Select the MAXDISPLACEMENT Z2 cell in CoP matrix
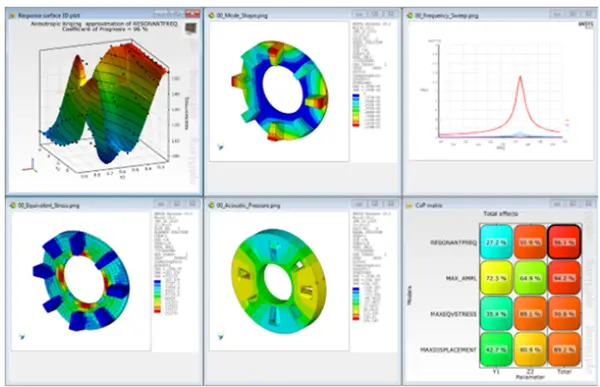Viewport: 600px width, 387px height. [530, 349]
